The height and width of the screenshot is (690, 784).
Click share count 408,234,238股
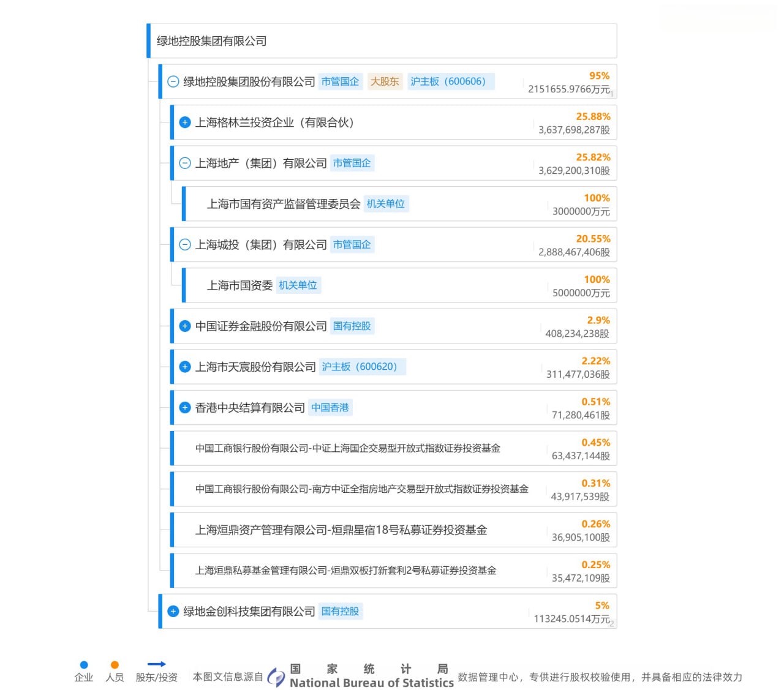(577, 334)
